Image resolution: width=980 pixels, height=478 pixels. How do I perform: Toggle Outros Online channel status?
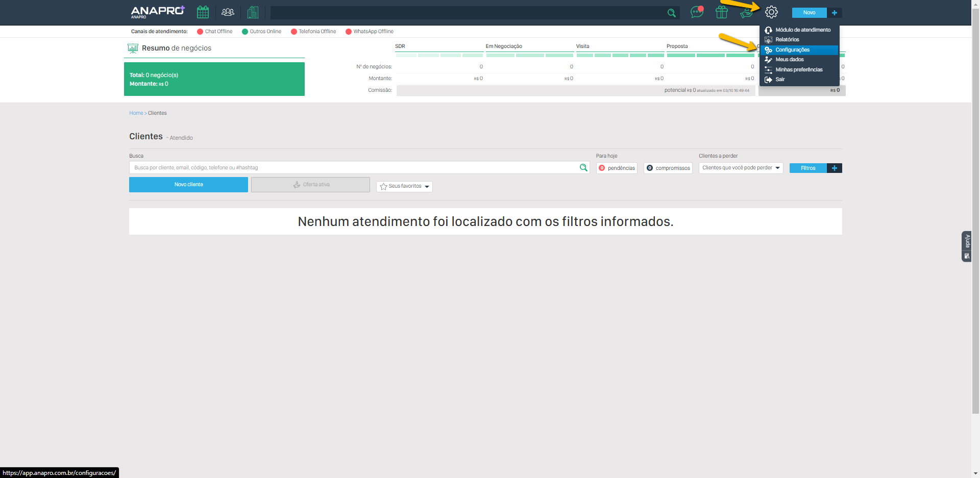261,32
